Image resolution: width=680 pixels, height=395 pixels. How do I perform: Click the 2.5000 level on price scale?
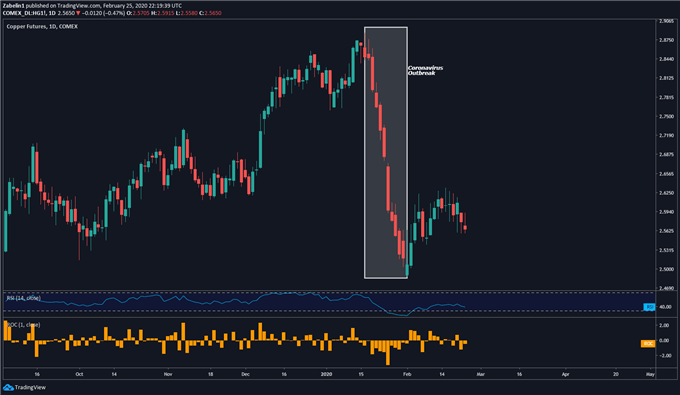[x=667, y=269]
